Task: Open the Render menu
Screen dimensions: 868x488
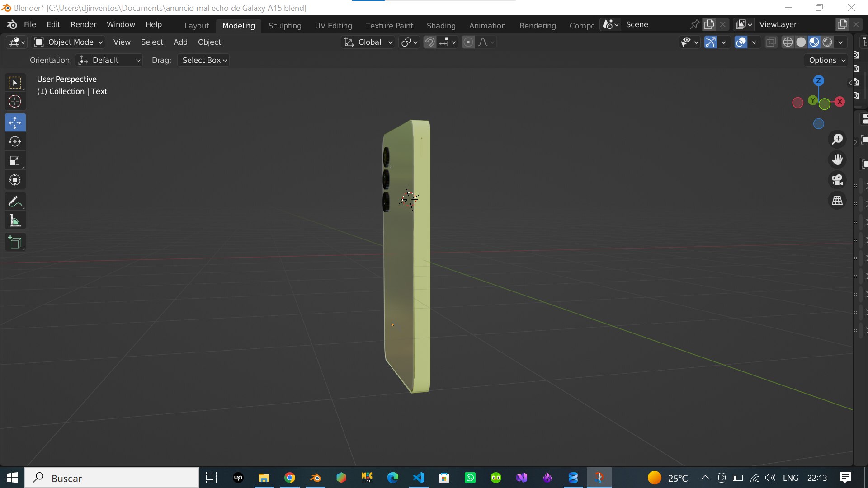Action: 83,24
